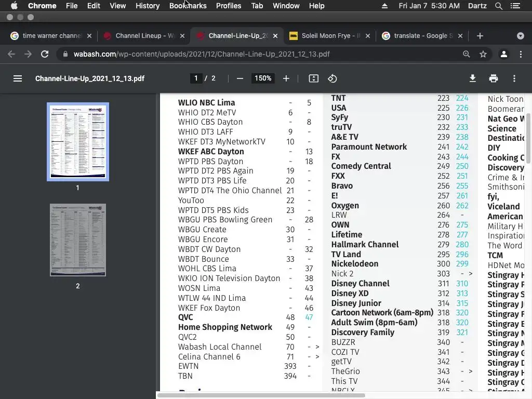Click the site lock icon

pyautogui.click(x=65, y=54)
